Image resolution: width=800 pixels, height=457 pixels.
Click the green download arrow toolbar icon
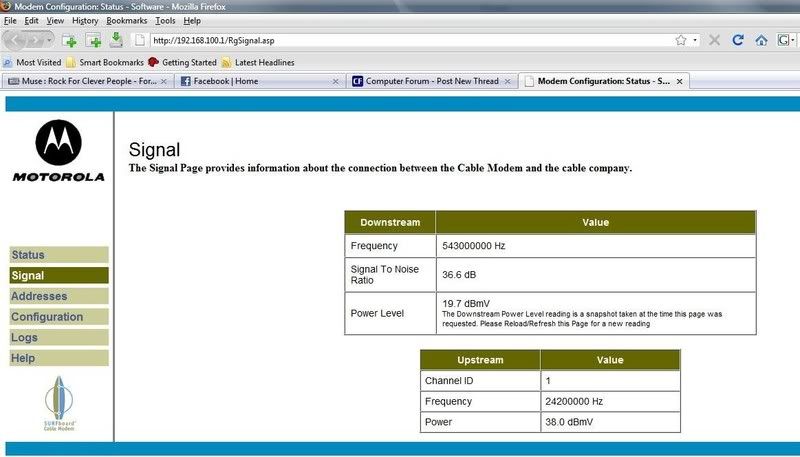click(116, 40)
